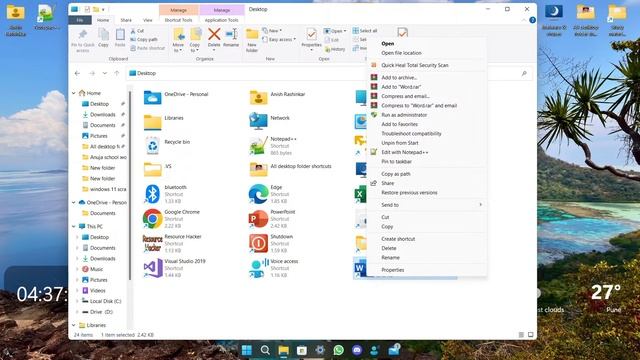Switch to Shortcut Tools tab
Viewport: 640px width, 360px height.
tap(178, 20)
